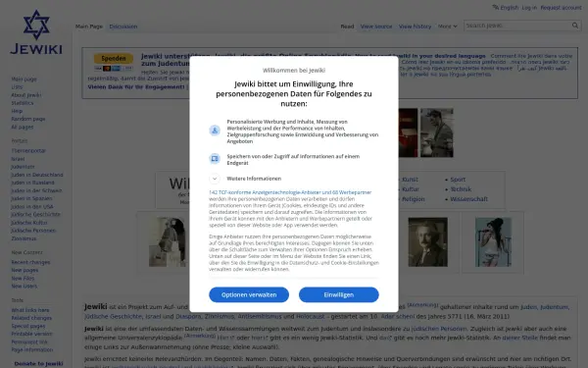Open Recent changes sidebar link

[x=30, y=262]
